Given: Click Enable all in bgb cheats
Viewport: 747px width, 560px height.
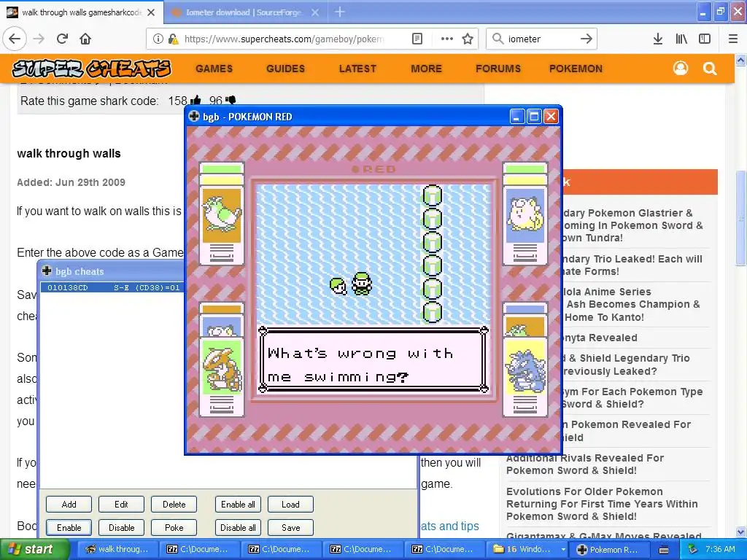Looking at the screenshot, I should point(238,505).
